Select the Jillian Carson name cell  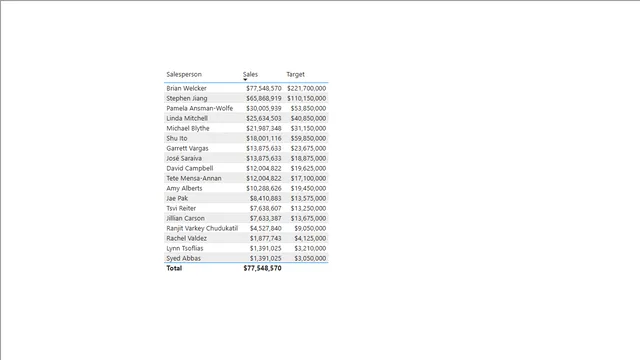point(185,218)
